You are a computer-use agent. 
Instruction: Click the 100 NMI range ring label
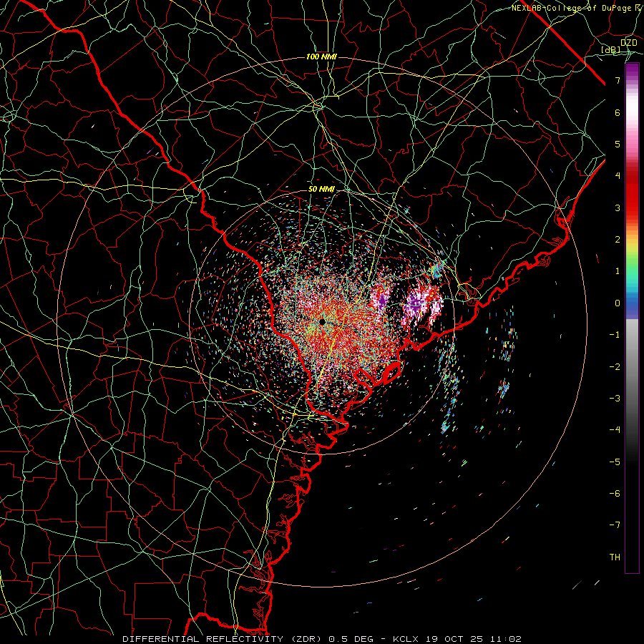[x=321, y=57]
